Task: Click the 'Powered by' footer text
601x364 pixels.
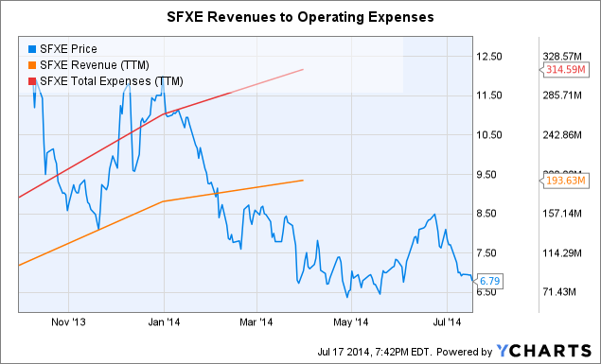Action: coord(464,352)
